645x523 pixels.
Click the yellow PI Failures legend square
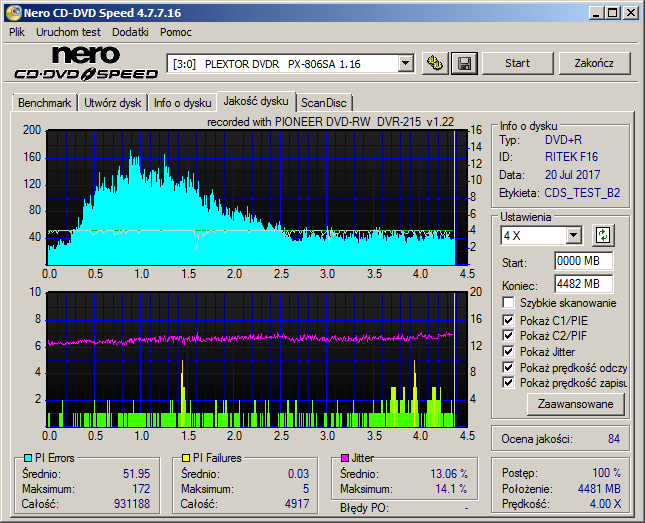[x=186, y=458]
